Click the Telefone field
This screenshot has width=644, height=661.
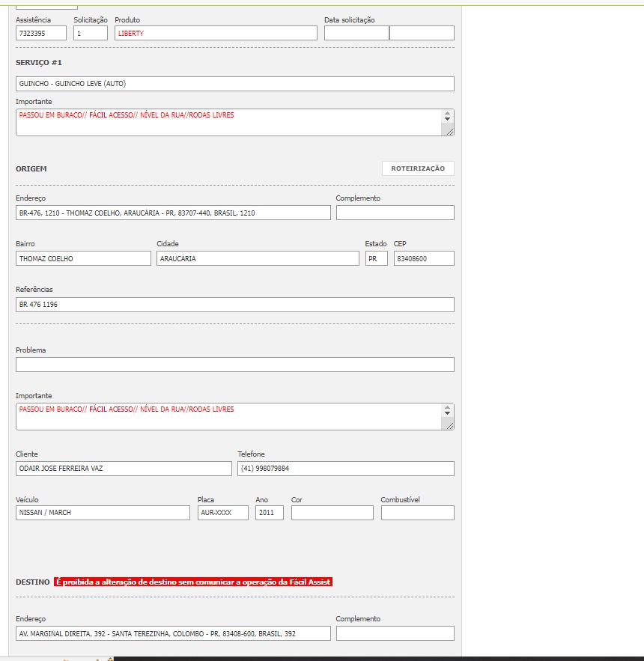346,469
